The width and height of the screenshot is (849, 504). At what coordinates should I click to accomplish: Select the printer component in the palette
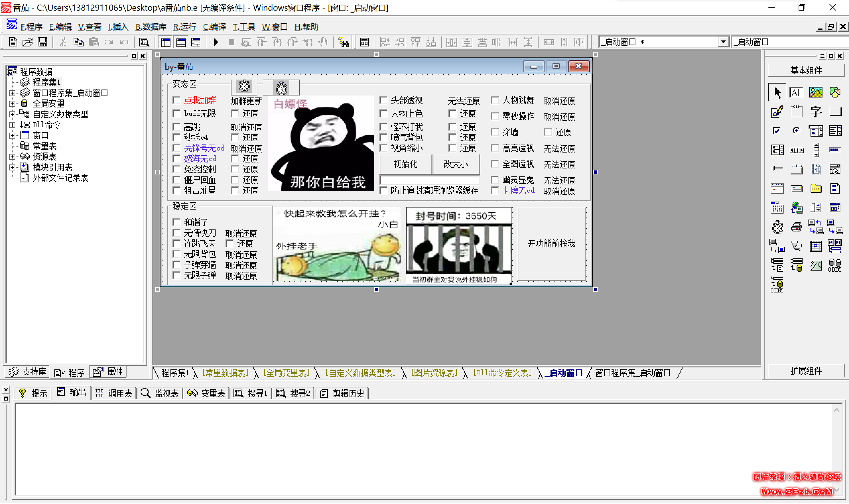click(x=796, y=227)
